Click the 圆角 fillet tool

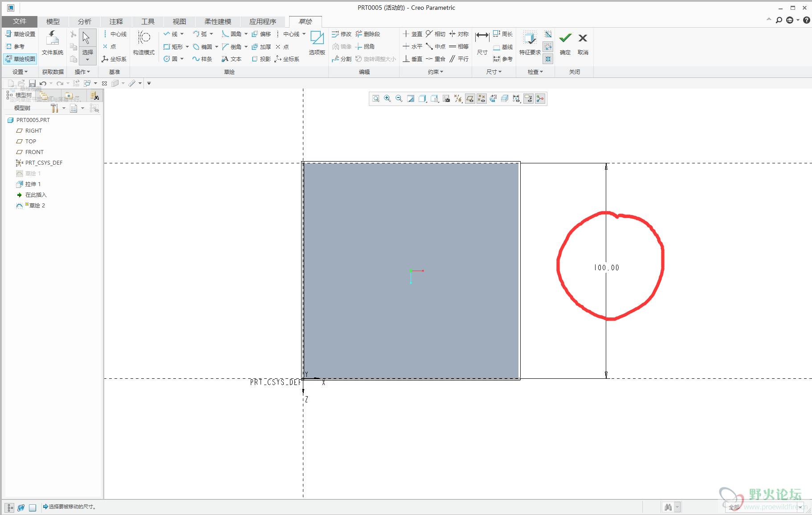coord(232,34)
